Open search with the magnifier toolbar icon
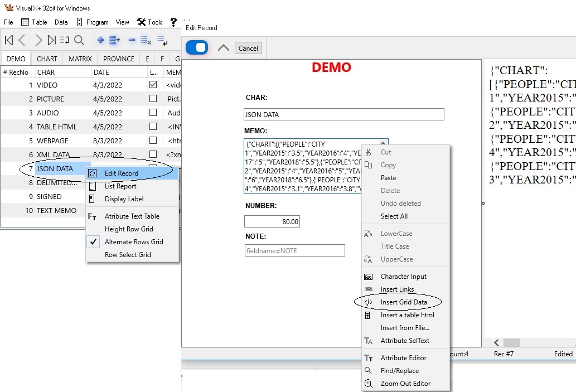This screenshot has height=392, width=576. point(79,40)
